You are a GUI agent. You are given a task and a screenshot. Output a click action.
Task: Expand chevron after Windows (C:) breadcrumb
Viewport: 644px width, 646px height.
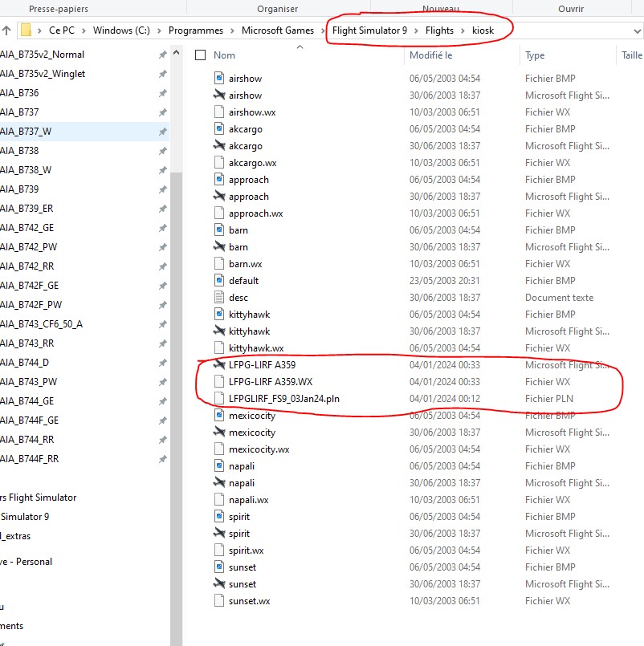coord(159,30)
